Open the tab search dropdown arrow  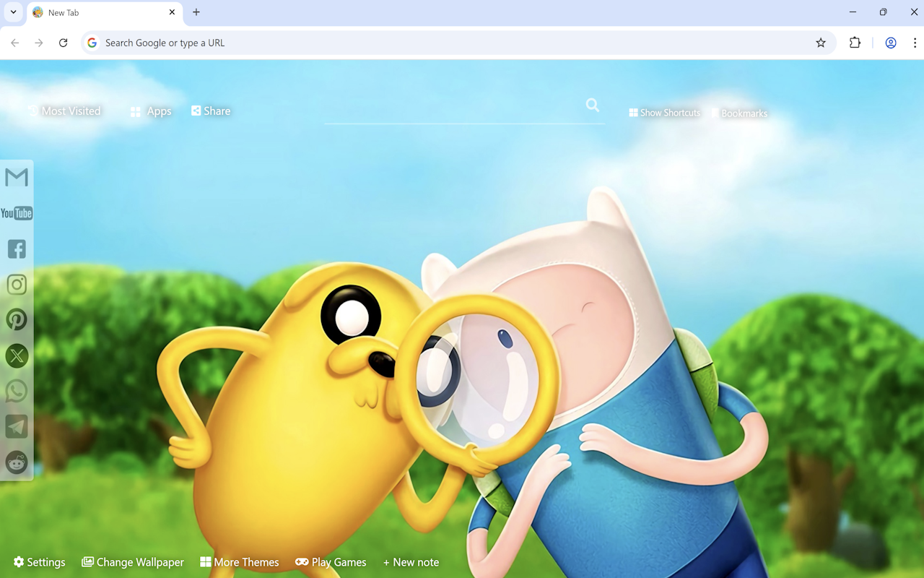click(x=12, y=12)
